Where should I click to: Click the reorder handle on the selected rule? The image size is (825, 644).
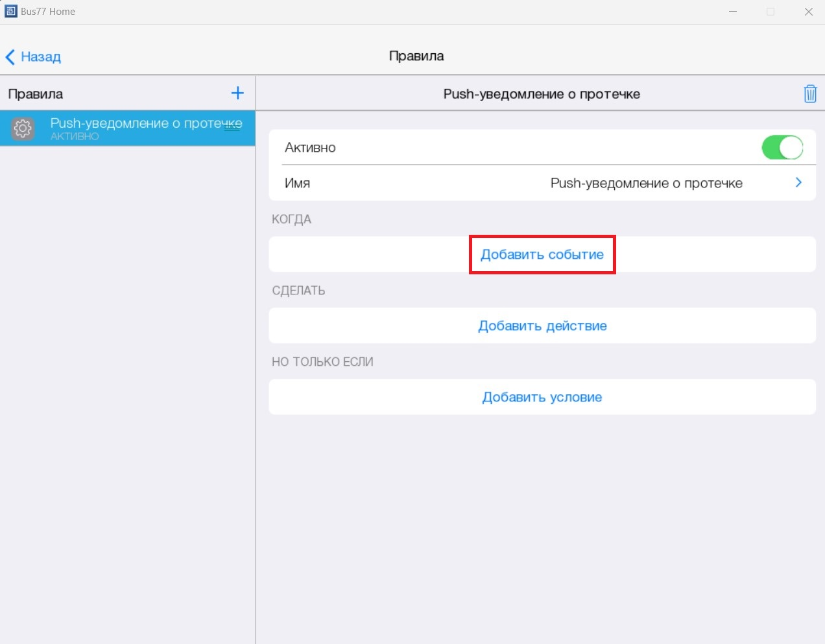coord(232,128)
